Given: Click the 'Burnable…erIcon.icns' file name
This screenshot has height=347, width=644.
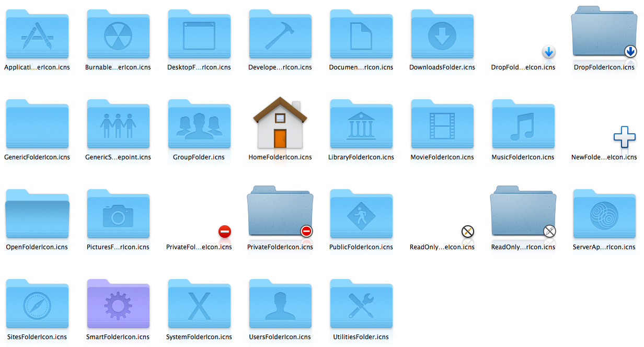Looking at the screenshot, I should click(x=118, y=67).
